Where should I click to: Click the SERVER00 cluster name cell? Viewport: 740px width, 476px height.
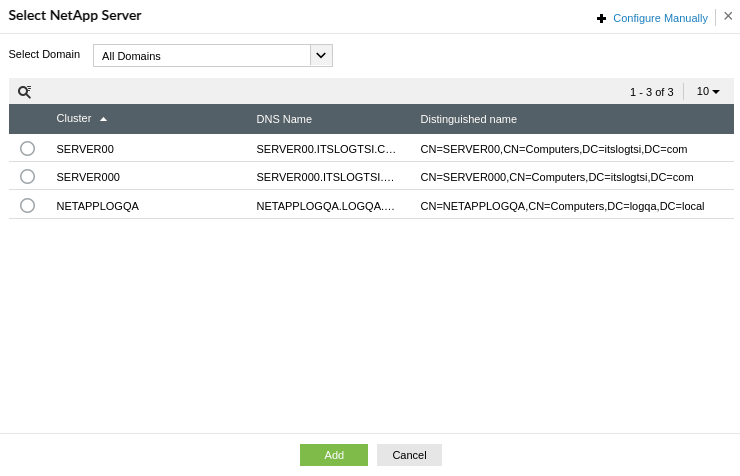pos(85,149)
